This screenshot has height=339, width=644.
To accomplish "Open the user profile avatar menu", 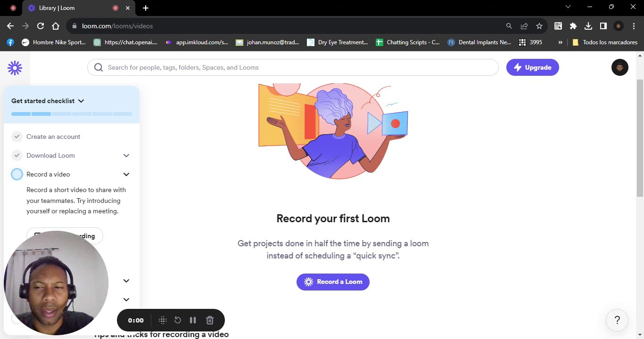I will [619, 67].
